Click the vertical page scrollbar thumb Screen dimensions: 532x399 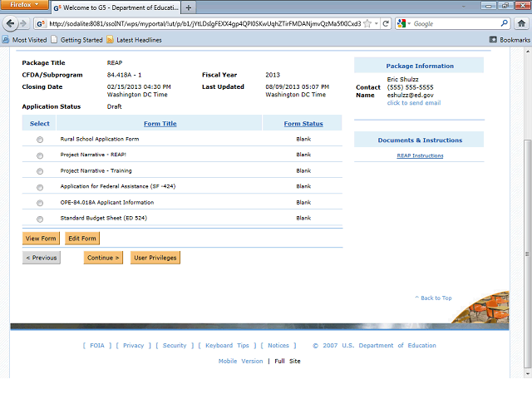pyautogui.click(x=527, y=254)
